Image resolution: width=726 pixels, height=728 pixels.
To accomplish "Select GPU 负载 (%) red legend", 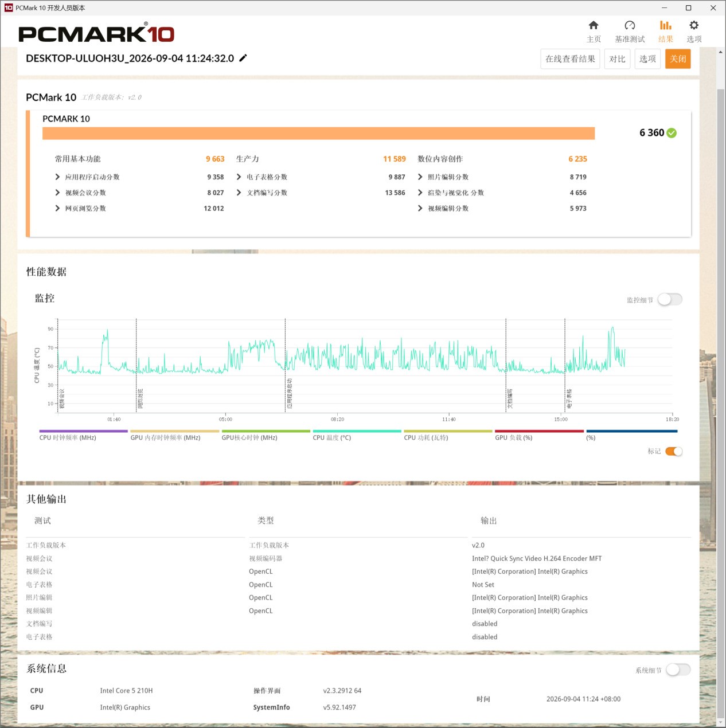I will (539, 436).
